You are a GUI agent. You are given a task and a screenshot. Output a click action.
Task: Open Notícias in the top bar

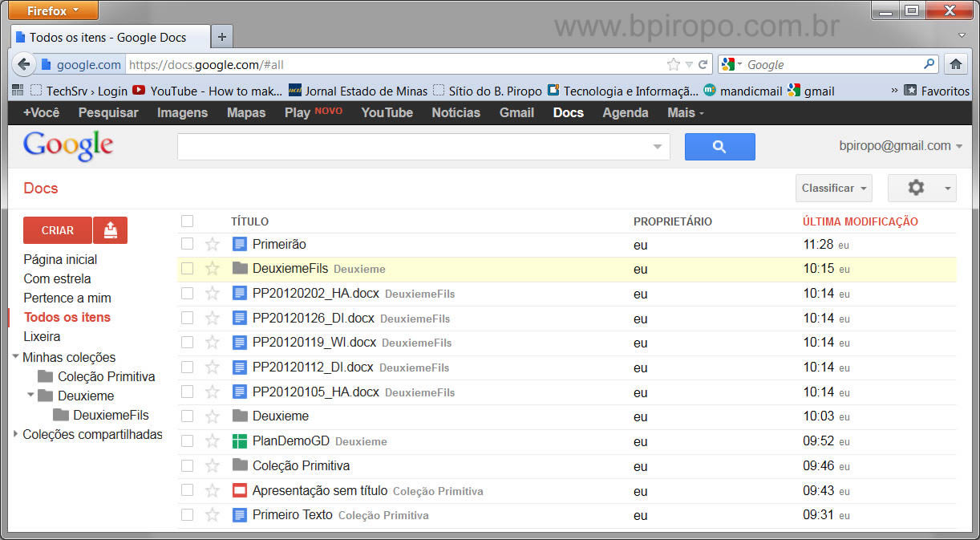pyautogui.click(x=456, y=113)
